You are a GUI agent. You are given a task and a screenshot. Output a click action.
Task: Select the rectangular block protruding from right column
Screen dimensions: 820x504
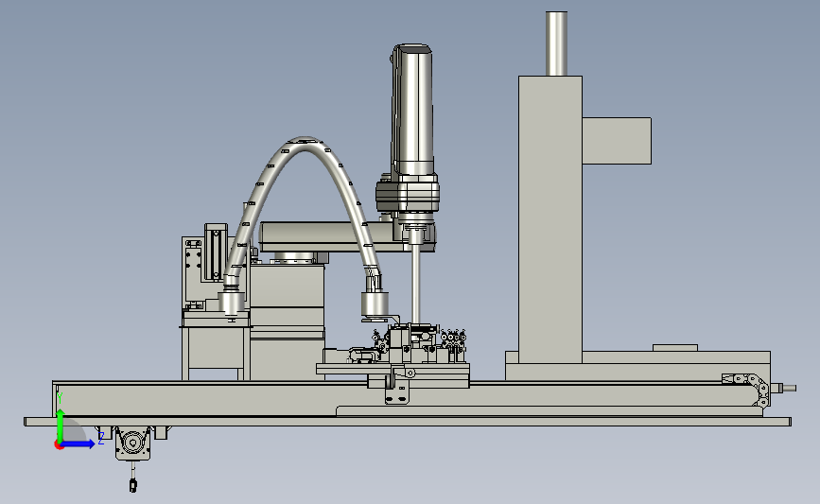pos(617,141)
